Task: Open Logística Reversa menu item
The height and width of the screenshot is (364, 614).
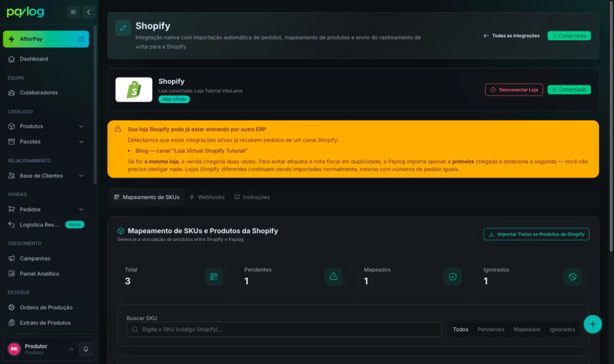Action: tap(46, 225)
